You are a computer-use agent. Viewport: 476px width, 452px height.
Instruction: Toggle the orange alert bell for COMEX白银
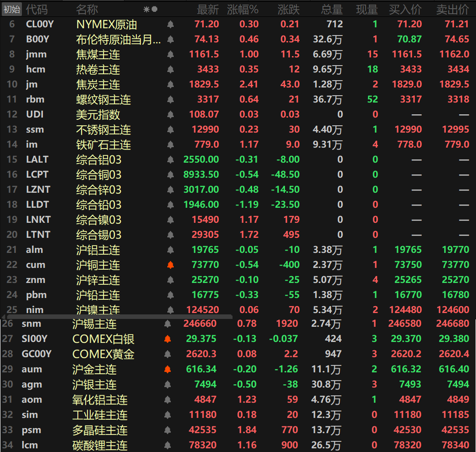[x=167, y=339]
